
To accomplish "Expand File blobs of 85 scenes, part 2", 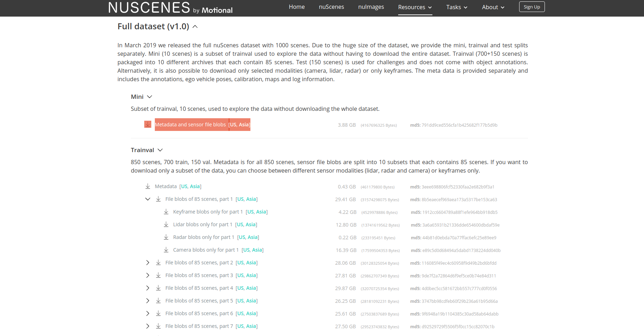I will [148, 263].
